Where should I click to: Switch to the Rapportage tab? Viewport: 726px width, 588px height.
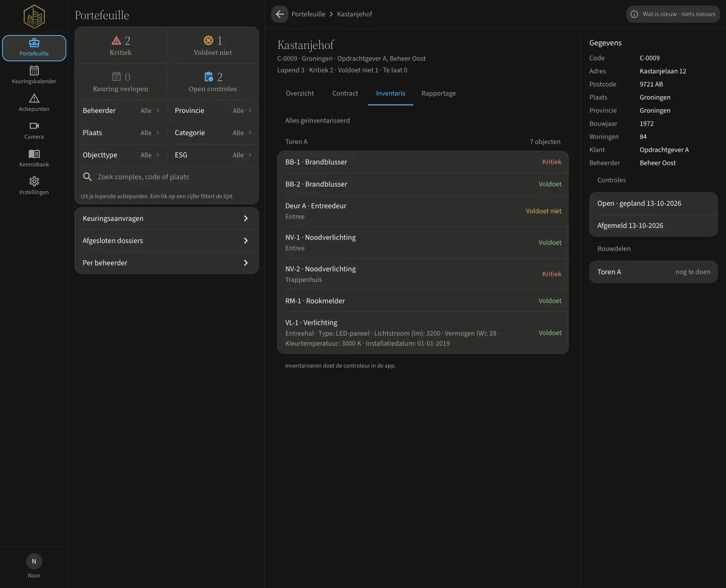[439, 93]
